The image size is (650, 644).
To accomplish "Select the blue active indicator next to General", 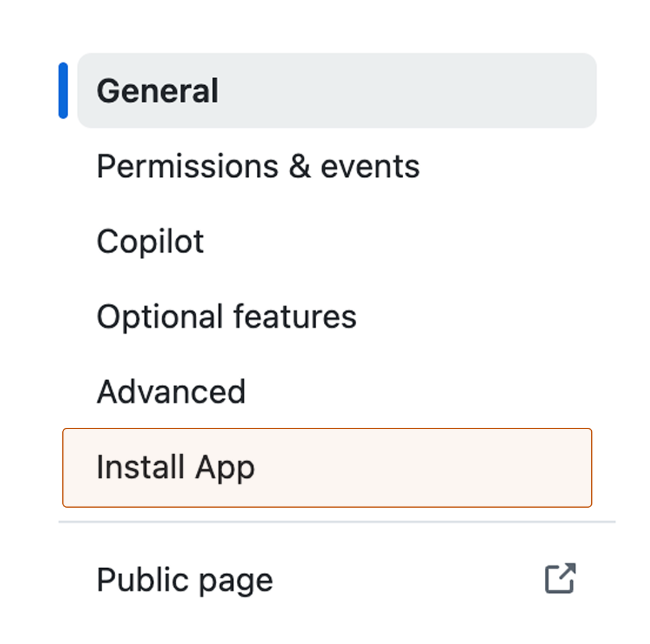I will tap(63, 90).
